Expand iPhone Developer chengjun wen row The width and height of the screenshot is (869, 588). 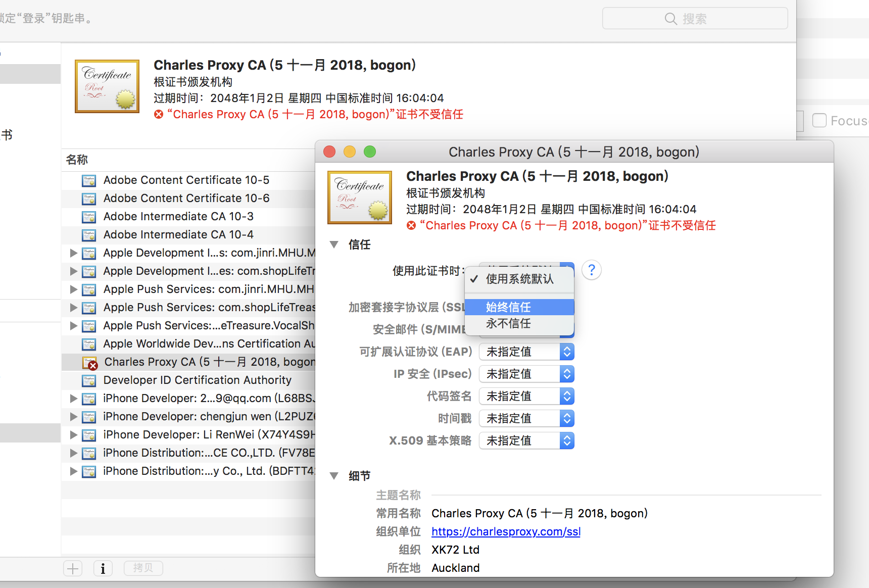coord(74,416)
